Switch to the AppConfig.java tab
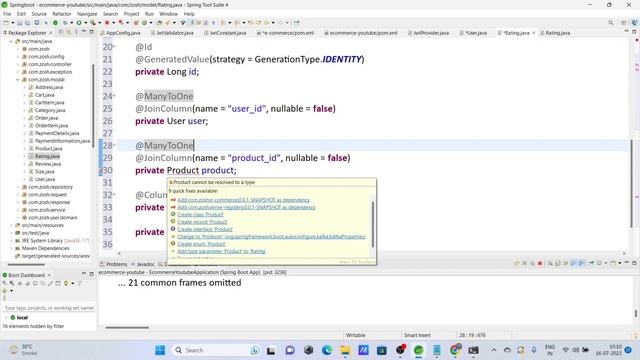The image size is (640, 360). 120,33
